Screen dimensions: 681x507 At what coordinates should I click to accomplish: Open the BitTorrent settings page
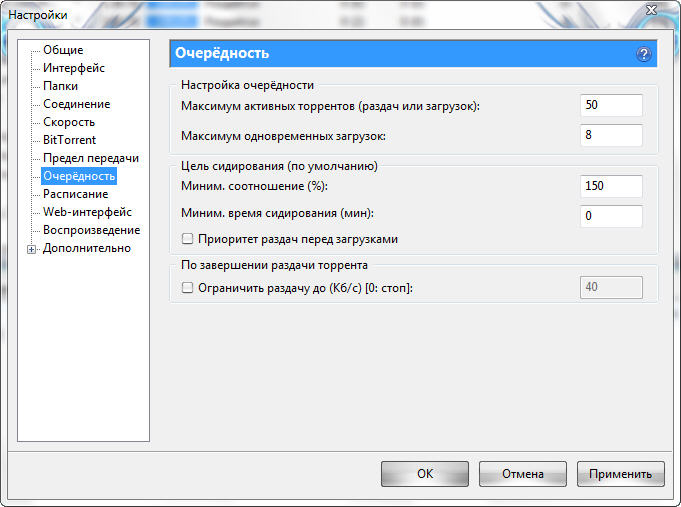[x=69, y=140]
